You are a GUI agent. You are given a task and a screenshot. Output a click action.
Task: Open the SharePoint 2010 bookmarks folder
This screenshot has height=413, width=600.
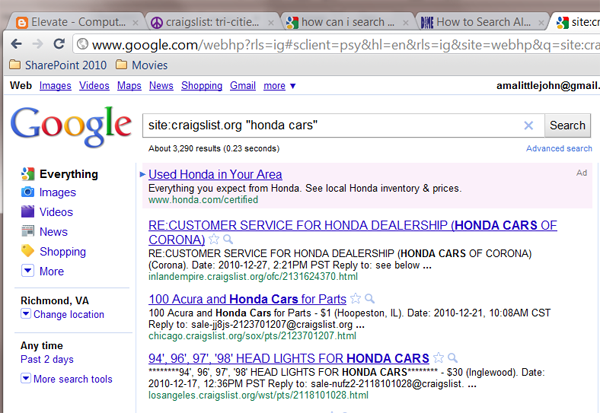(x=58, y=65)
